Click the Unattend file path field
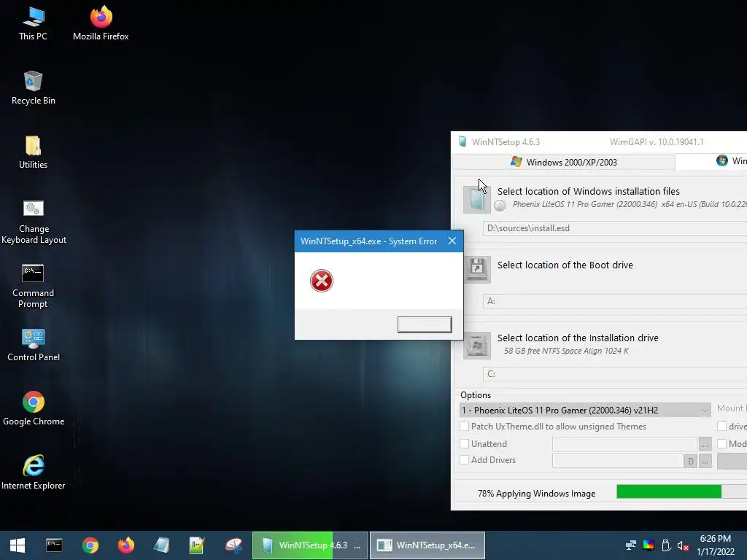The height and width of the screenshot is (560, 747). coord(624,444)
